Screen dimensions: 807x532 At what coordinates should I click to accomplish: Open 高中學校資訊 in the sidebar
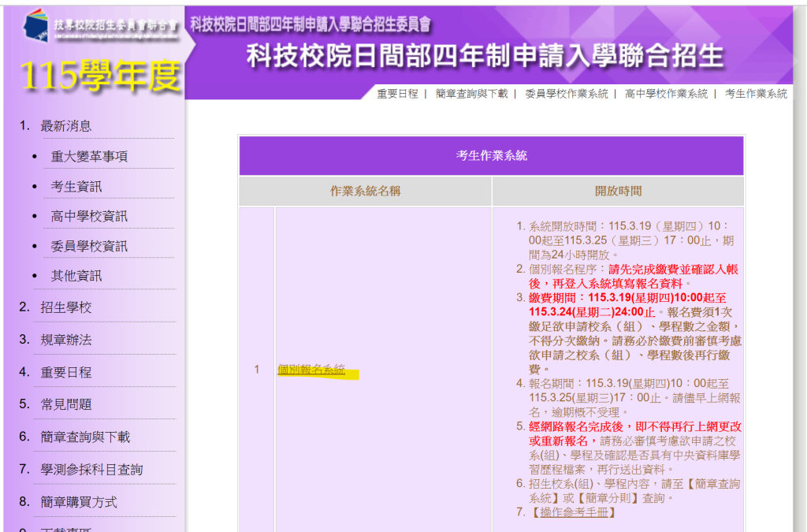pyautogui.click(x=89, y=217)
